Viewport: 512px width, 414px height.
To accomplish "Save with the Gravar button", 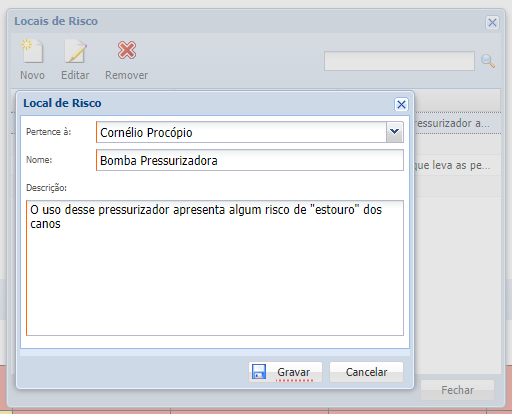I will (285, 372).
